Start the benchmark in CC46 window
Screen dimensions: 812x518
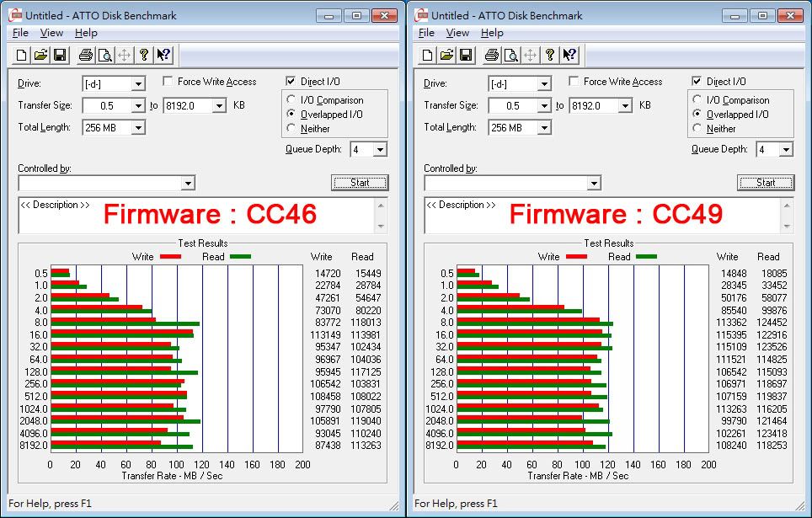360,183
